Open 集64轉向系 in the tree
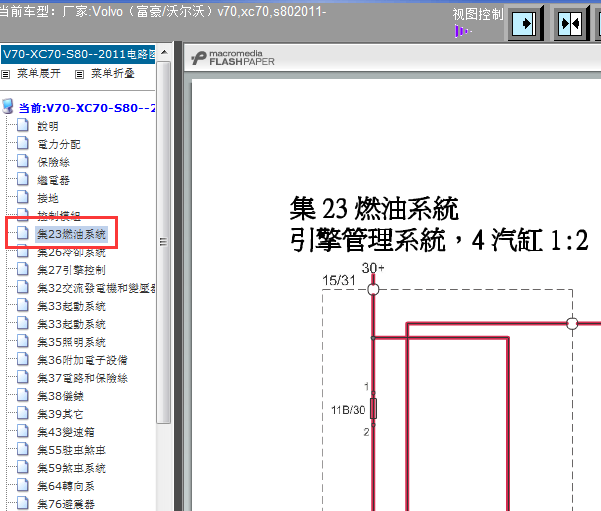 [66, 486]
